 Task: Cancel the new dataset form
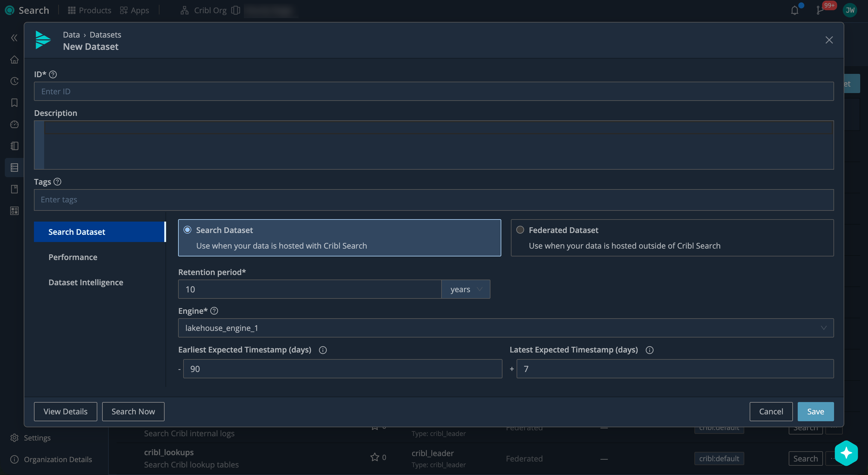pyautogui.click(x=771, y=412)
